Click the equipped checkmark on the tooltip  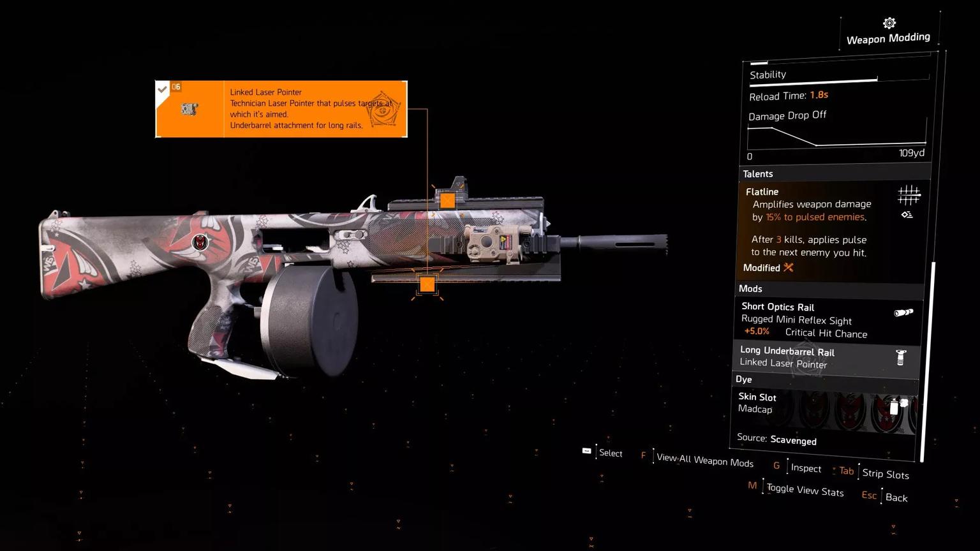point(162,89)
